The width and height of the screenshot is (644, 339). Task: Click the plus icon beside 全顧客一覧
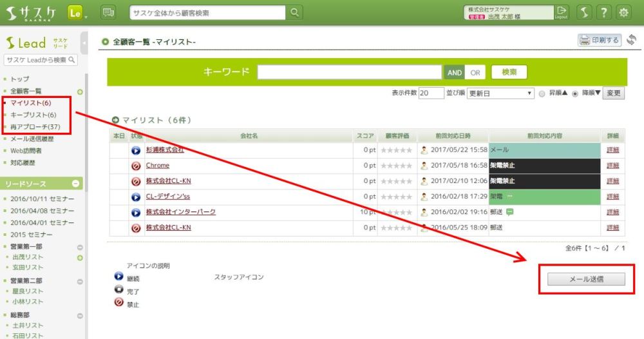80,92
